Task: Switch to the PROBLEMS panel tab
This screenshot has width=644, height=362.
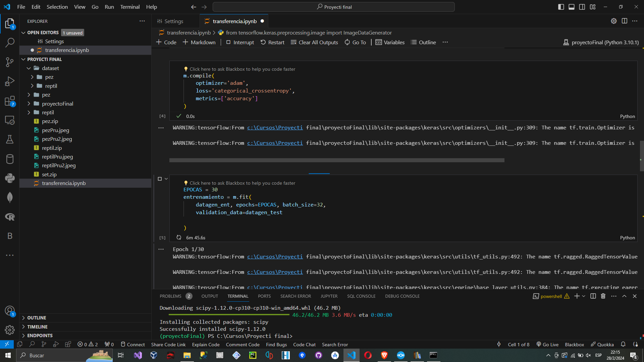Action: click(170, 296)
